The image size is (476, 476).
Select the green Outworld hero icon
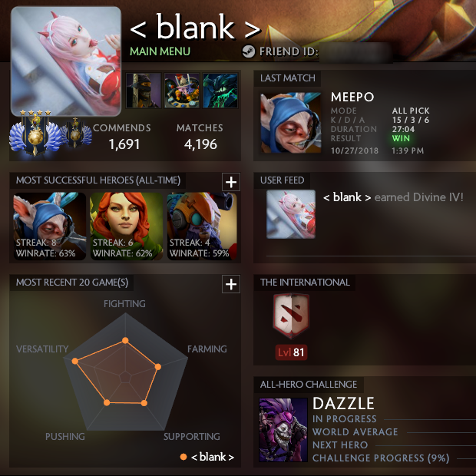click(x=220, y=90)
